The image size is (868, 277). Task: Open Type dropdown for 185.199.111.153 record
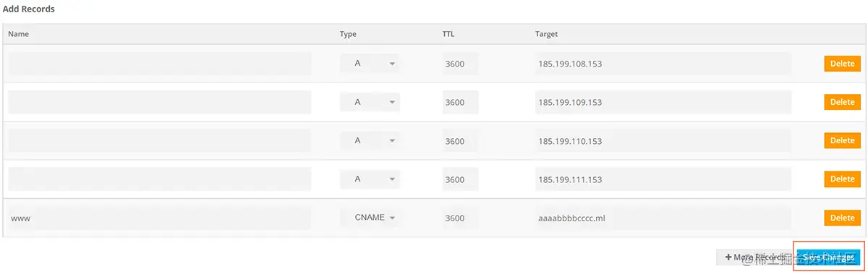click(370, 179)
